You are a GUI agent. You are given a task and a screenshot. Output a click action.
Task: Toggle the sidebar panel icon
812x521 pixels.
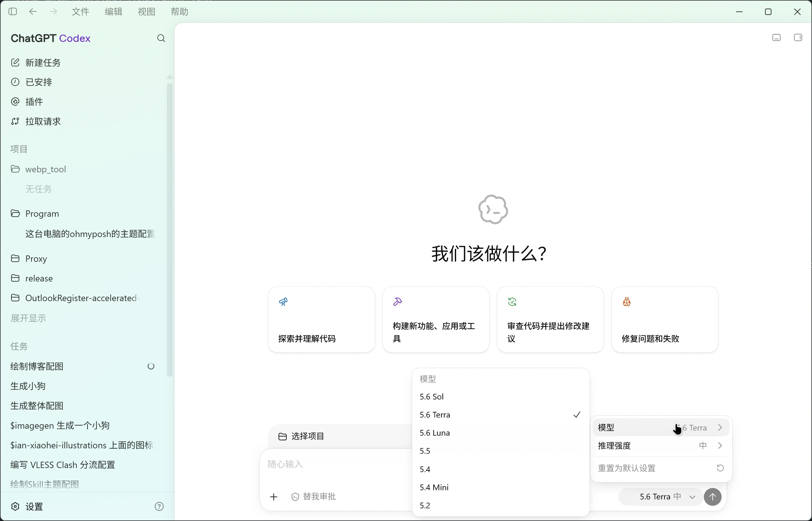click(x=12, y=11)
